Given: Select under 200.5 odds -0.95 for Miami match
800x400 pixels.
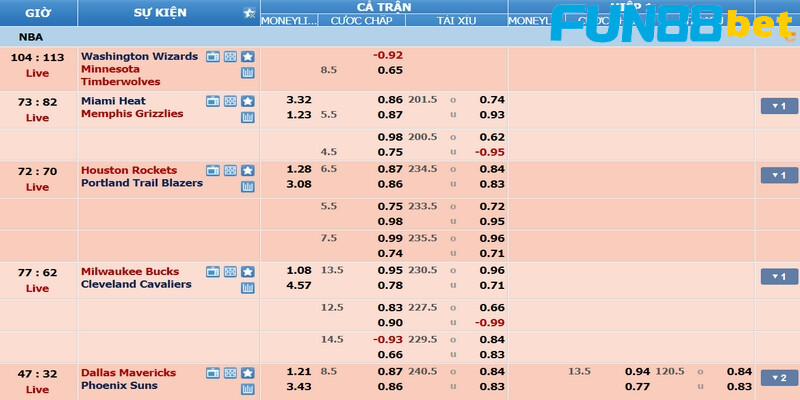Looking at the screenshot, I should click(x=490, y=152).
